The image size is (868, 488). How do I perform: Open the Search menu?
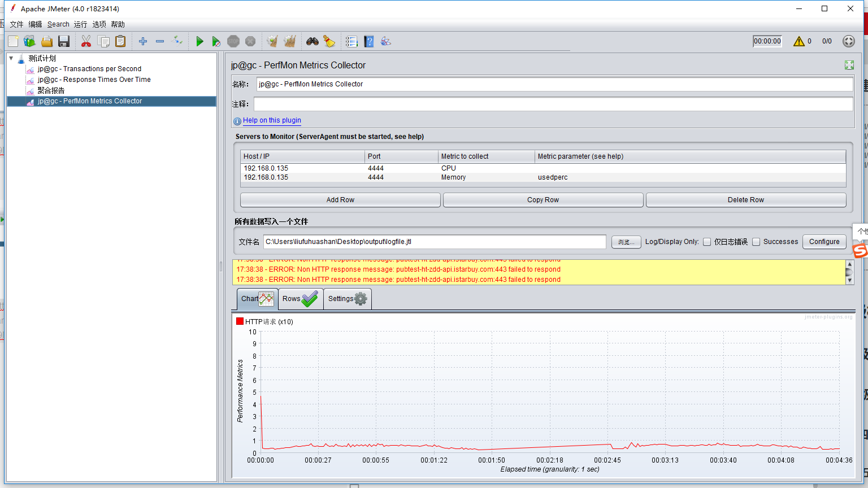pos(58,24)
